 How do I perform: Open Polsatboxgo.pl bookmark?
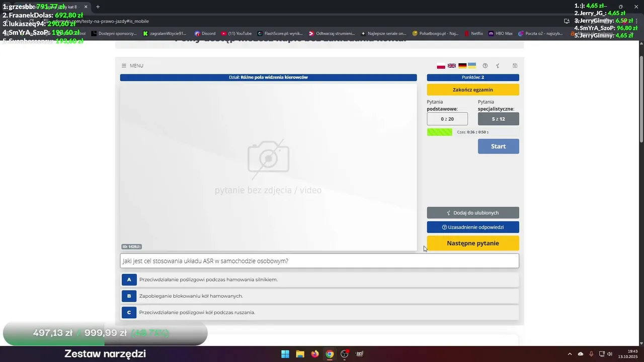(435, 34)
